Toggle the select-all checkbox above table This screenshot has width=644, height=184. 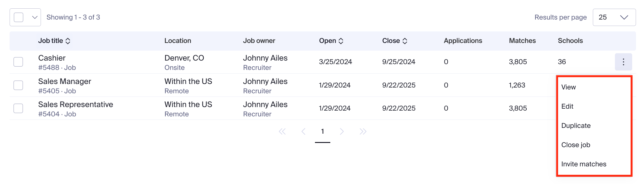coord(19,17)
